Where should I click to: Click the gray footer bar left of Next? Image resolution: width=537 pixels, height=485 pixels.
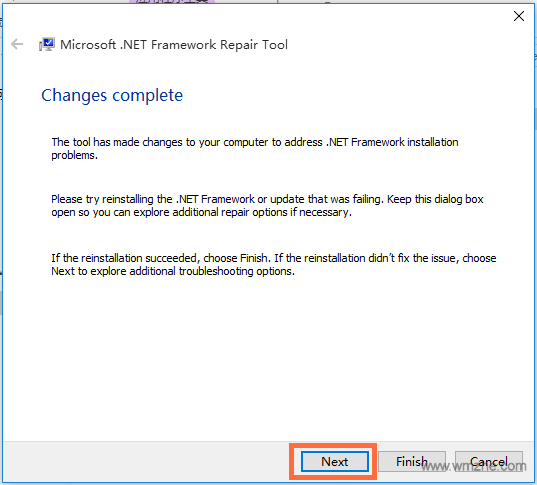[146, 461]
